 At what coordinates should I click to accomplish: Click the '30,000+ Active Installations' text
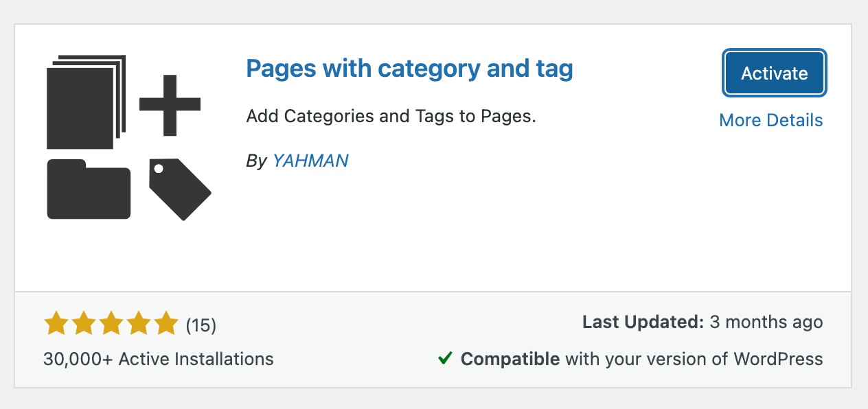(x=158, y=358)
